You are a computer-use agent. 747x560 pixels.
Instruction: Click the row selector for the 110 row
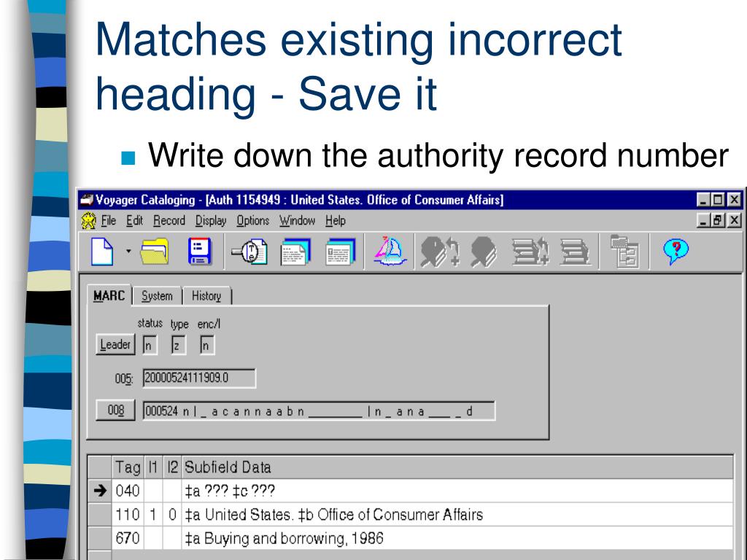pyautogui.click(x=99, y=514)
